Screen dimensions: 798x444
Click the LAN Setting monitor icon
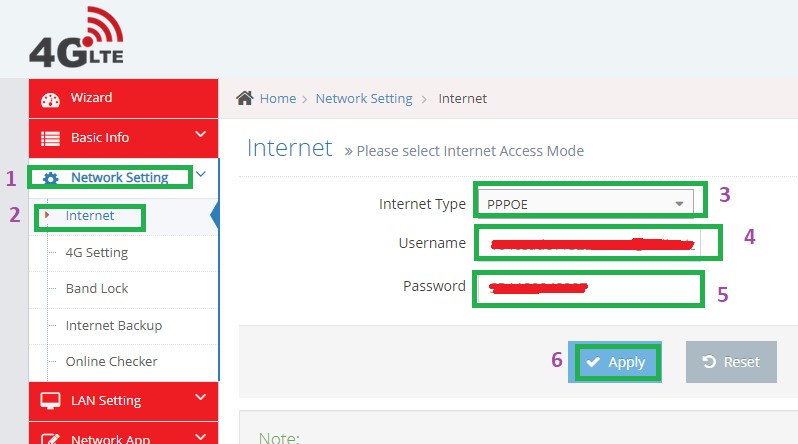[x=51, y=401]
